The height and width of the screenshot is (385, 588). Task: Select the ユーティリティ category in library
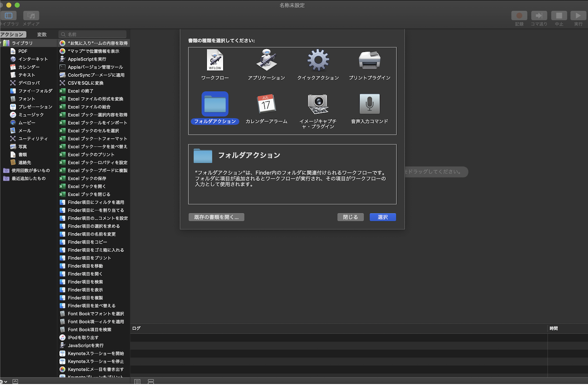pos(33,139)
